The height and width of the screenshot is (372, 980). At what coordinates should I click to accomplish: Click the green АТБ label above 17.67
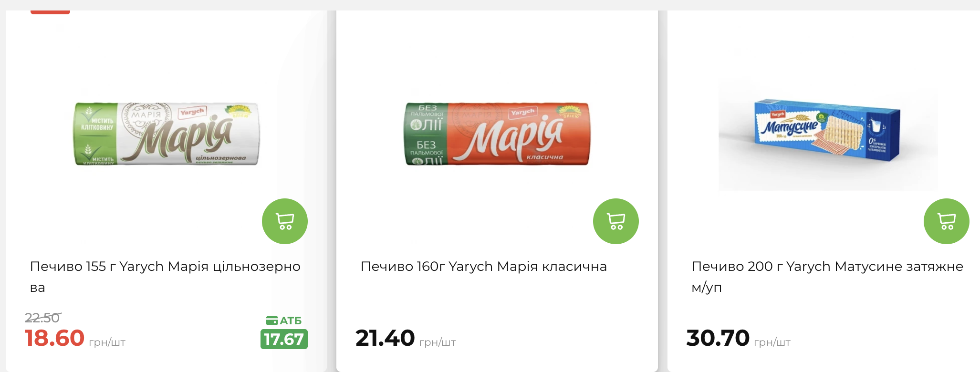tap(290, 320)
